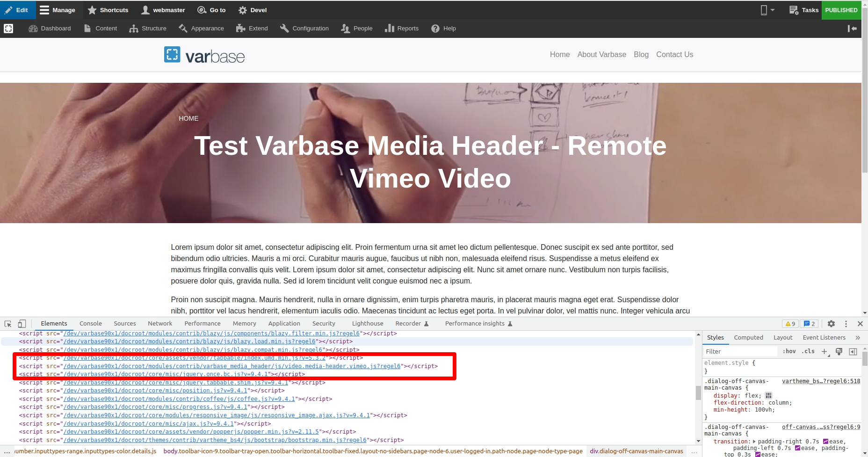Viewport: 868px width, 457px height.
Task: Switch to the Memory tab
Action: pyautogui.click(x=245, y=324)
